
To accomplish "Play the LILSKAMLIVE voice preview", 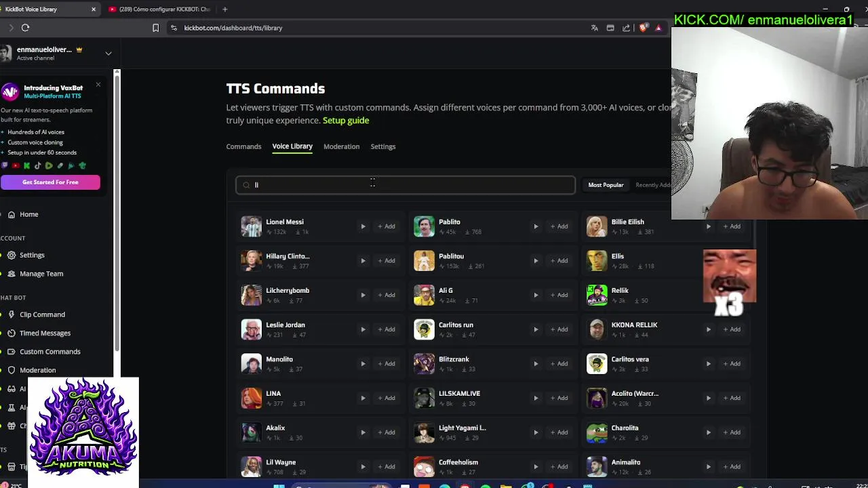I will [x=536, y=398].
